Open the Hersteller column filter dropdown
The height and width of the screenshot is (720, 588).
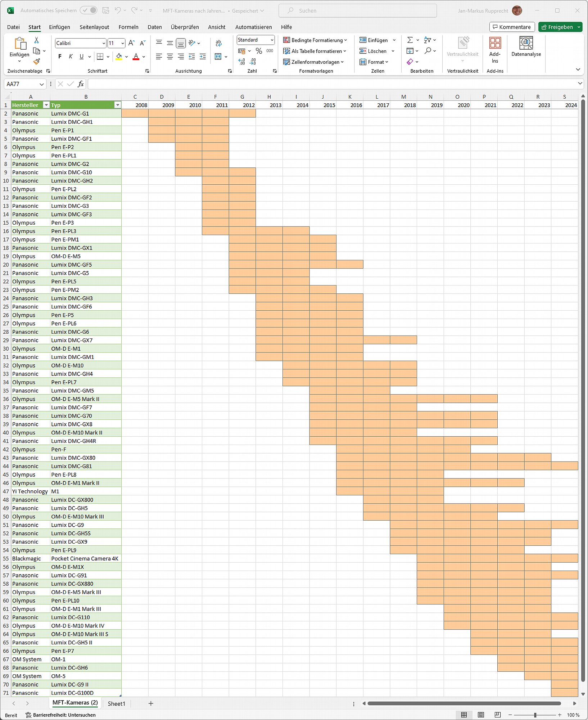pos(46,105)
